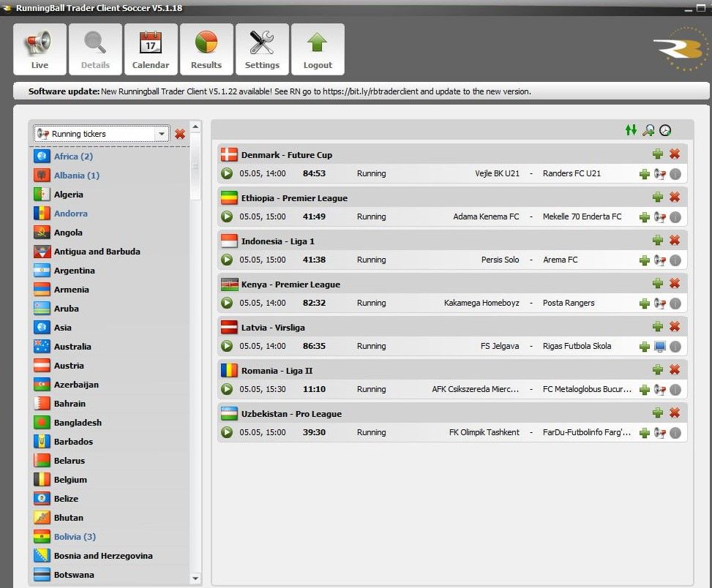The height and width of the screenshot is (588, 712).
Task: Open the Calendar toolbar button
Action: (x=151, y=50)
